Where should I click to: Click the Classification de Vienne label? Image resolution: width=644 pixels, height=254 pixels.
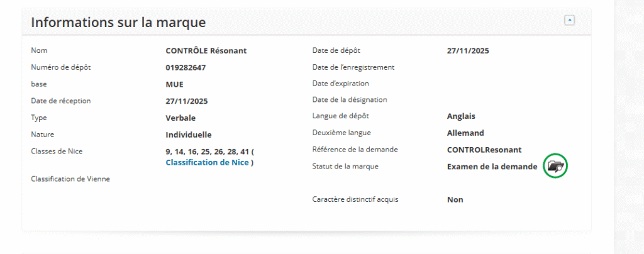click(x=70, y=179)
